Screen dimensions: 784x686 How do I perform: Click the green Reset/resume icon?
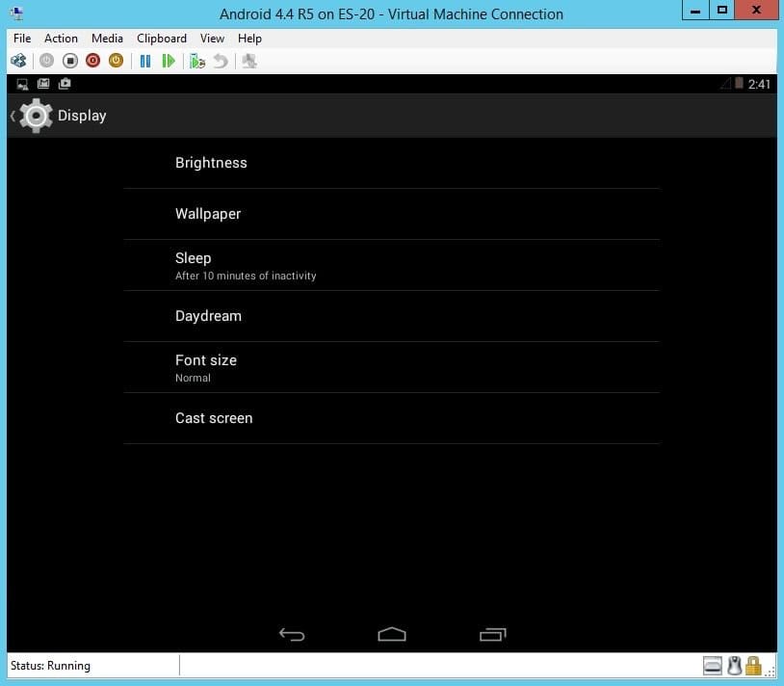coord(169,61)
